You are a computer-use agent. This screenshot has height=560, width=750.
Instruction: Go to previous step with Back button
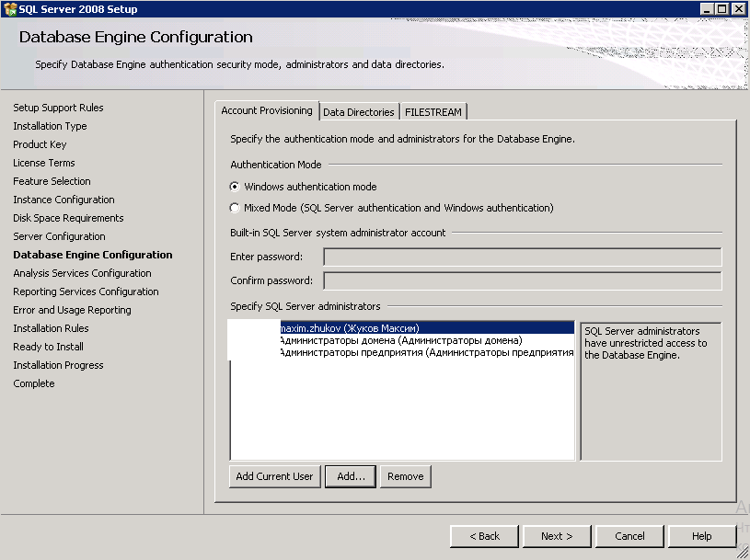484,536
